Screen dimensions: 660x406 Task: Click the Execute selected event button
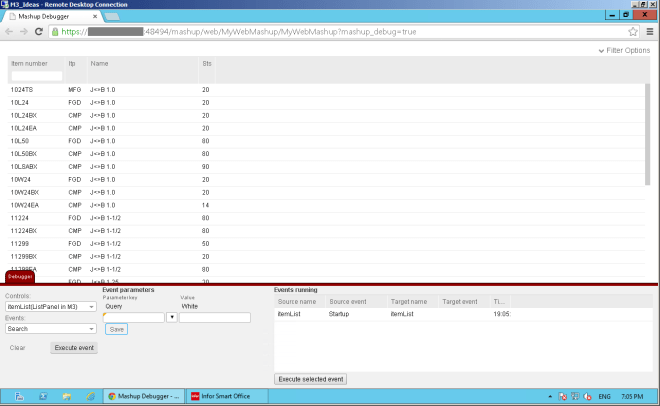[x=312, y=379]
